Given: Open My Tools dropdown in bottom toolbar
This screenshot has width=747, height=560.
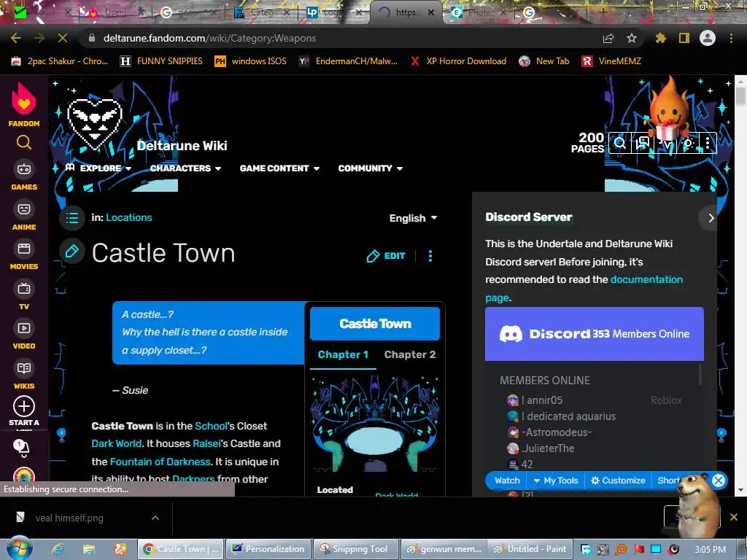Looking at the screenshot, I should (x=555, y=481).
